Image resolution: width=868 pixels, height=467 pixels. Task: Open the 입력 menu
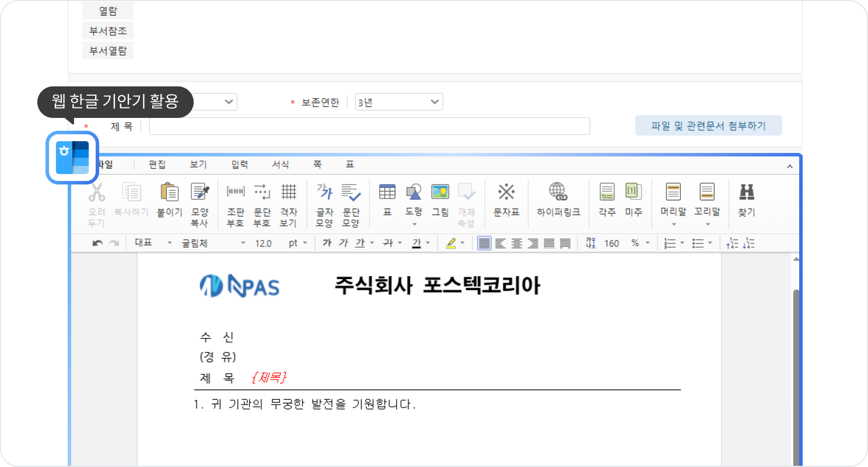click(x=240, y=165)
